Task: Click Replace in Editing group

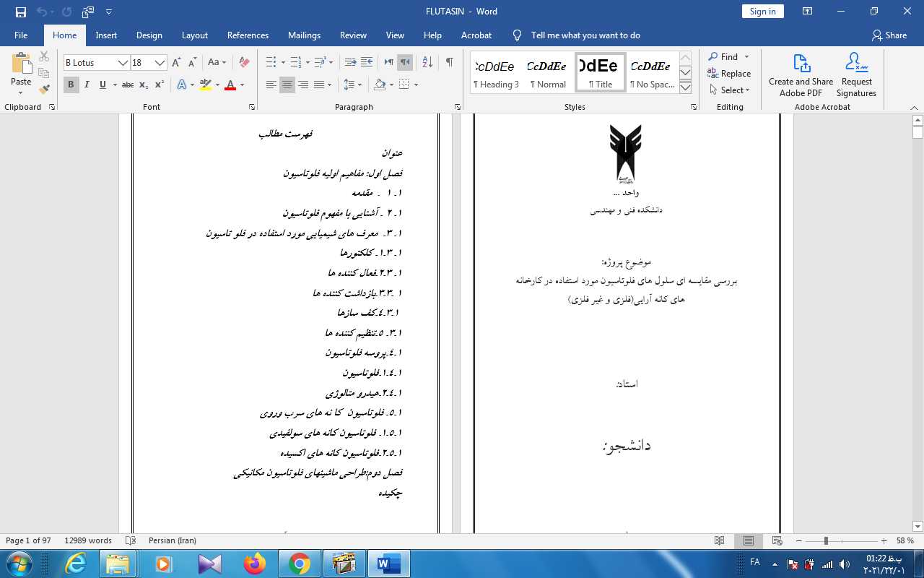Action: [x=729, y=74]
